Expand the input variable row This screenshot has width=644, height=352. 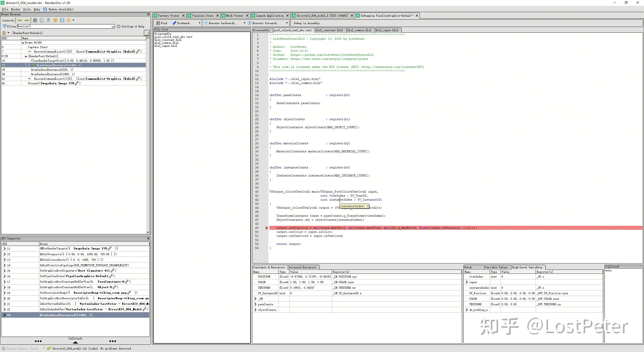pos(467,282)
